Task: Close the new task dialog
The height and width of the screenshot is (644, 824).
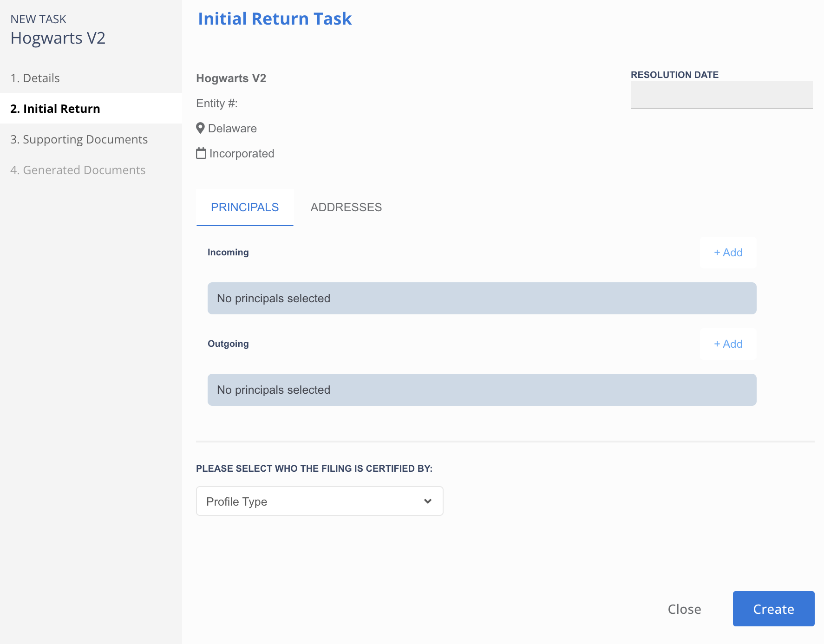Action: tap(684, 609)
